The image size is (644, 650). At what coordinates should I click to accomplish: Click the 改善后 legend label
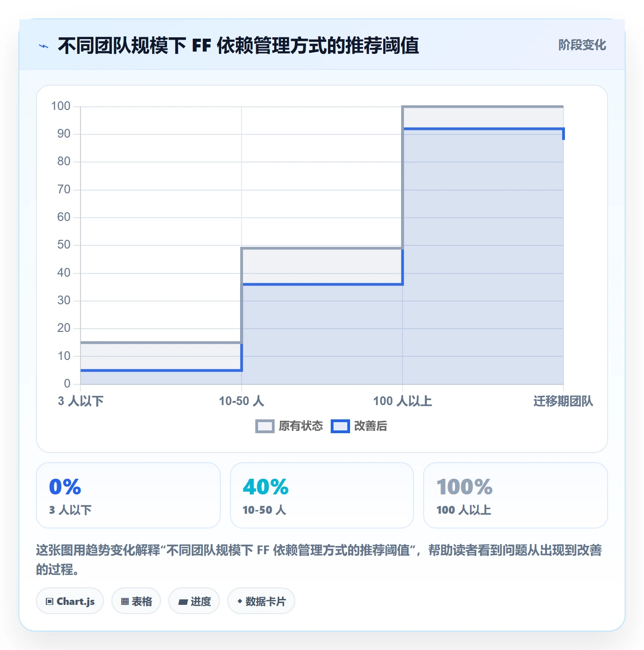click(371, 426)
